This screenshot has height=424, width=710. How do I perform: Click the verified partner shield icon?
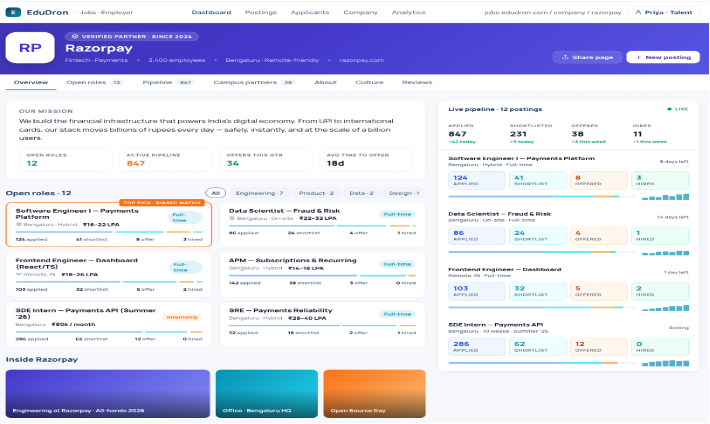click(x=75, y=36)
